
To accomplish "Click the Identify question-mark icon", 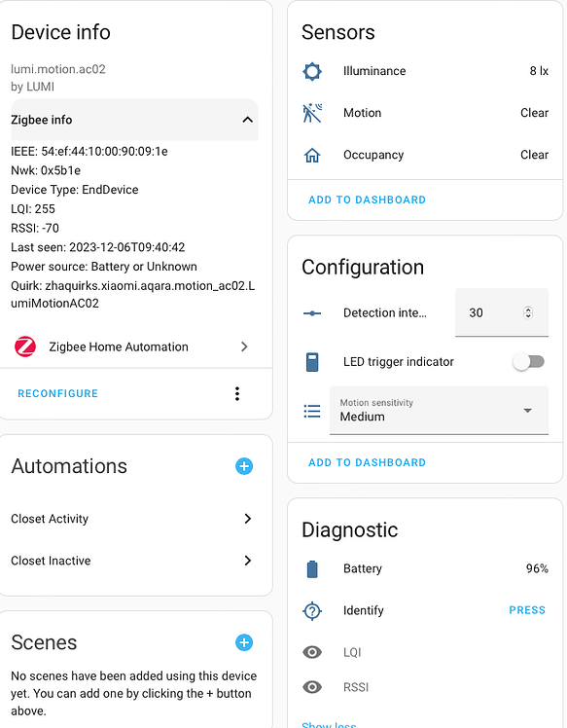I will (312, 610).
